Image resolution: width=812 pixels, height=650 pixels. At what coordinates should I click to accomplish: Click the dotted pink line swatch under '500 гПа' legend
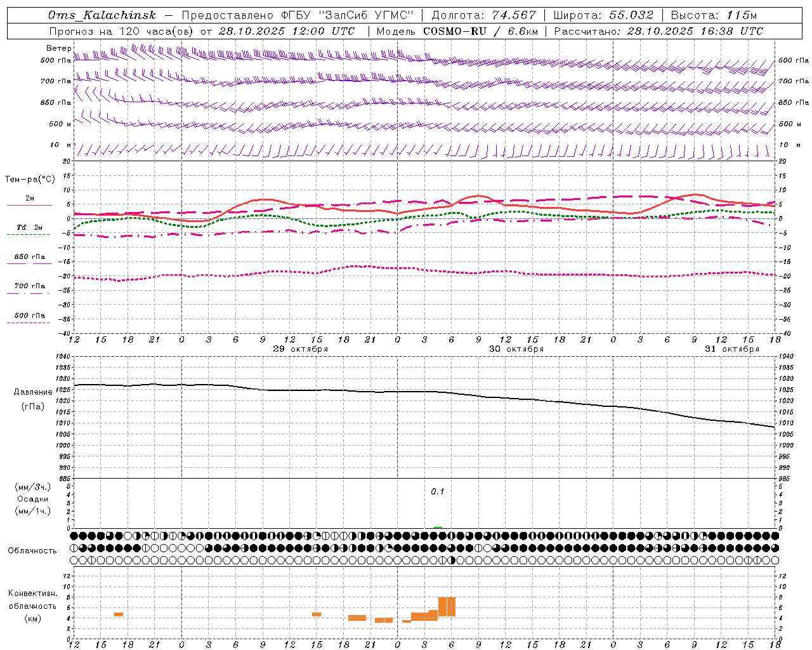coord(29,323)
